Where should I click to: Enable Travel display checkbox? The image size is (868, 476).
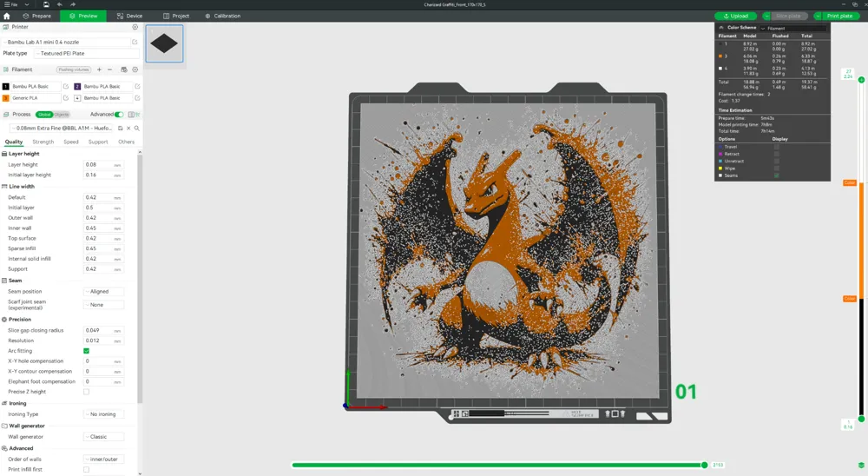(776, 147)
